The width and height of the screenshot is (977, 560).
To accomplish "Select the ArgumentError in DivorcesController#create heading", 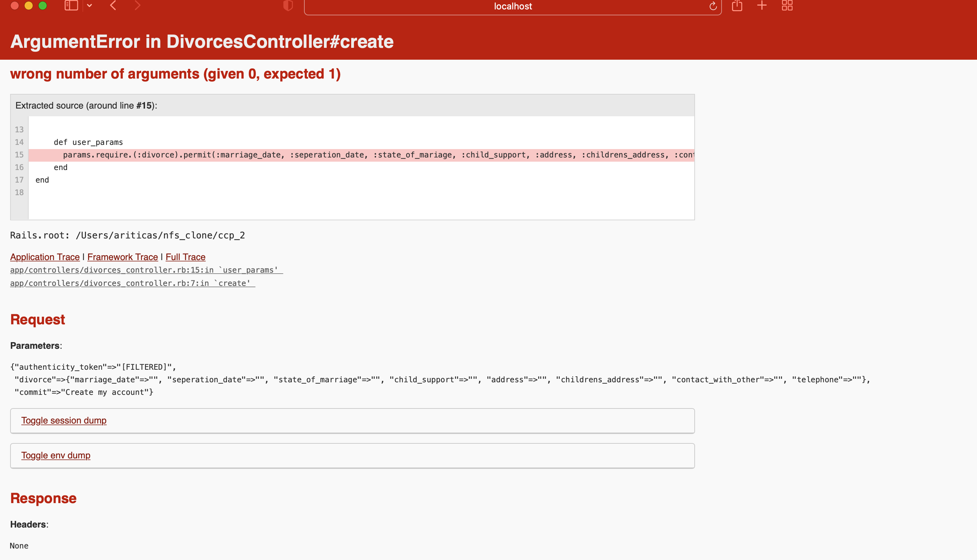I will [x=202, y=42].
